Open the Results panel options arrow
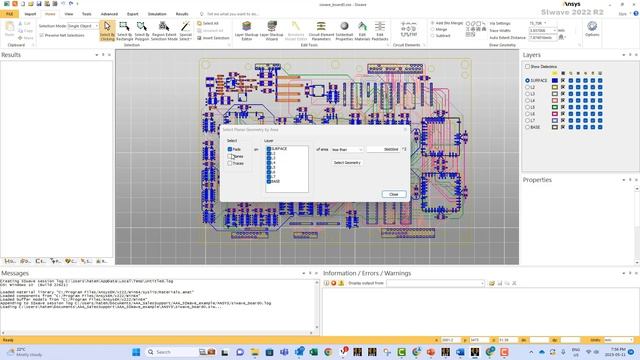The image size is (640, 360). click(x=97, y=55)
